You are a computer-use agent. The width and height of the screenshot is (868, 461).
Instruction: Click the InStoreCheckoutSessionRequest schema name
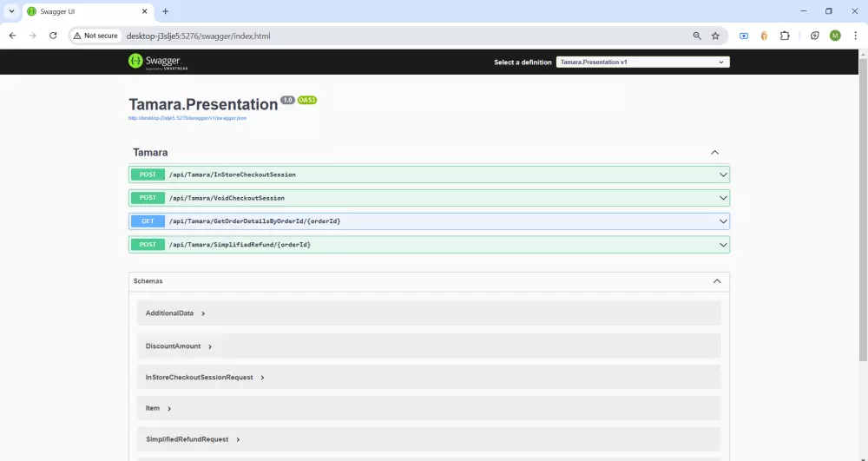pos(200,377)
